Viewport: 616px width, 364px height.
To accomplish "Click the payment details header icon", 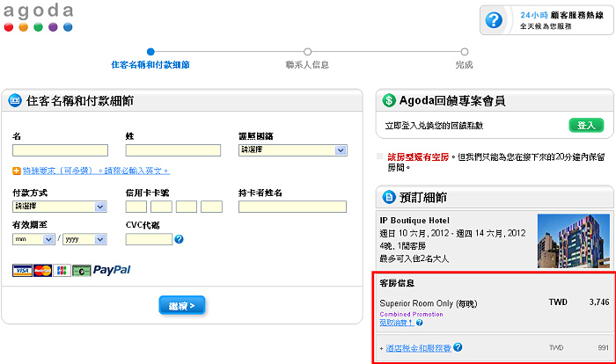I will coord(15,101).
